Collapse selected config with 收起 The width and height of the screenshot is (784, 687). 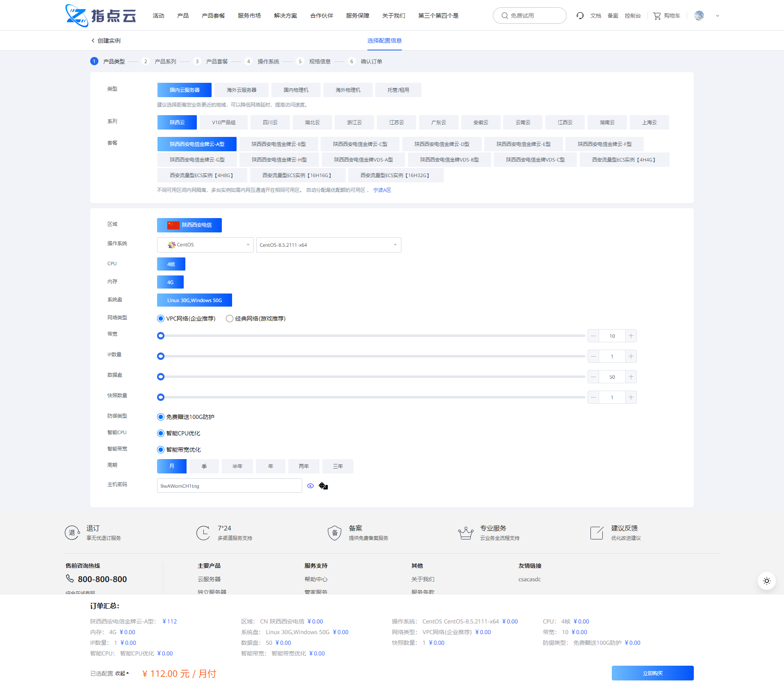coord(122,673)
